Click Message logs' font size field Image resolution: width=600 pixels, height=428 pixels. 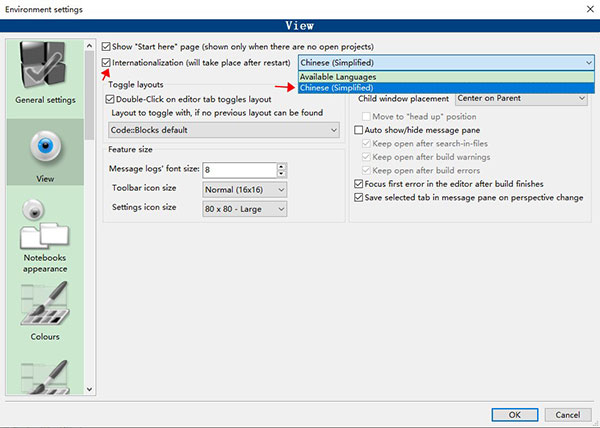(240, 170)
